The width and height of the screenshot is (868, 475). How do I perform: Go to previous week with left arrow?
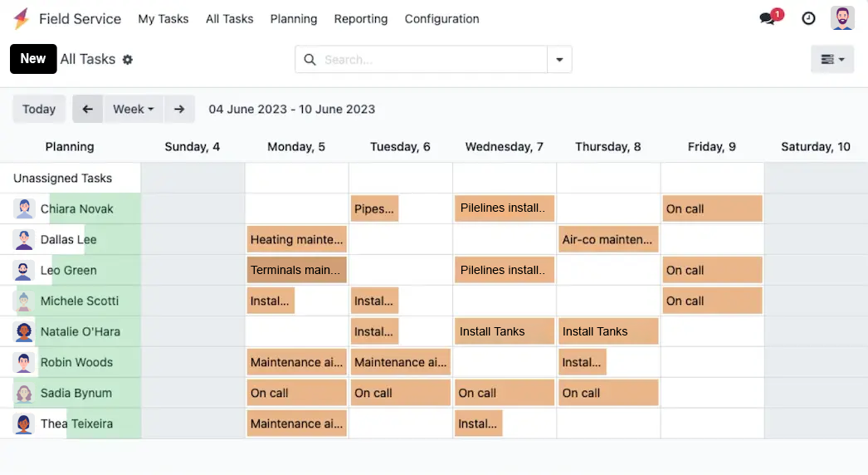87,109
